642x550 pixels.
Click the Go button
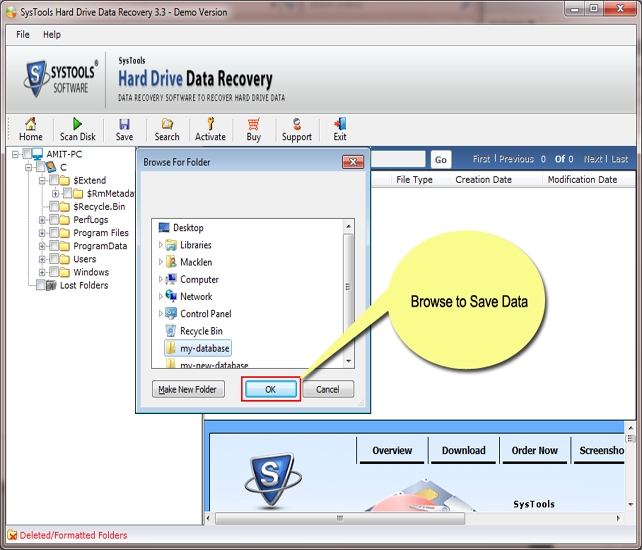click(x=441, y=159)
